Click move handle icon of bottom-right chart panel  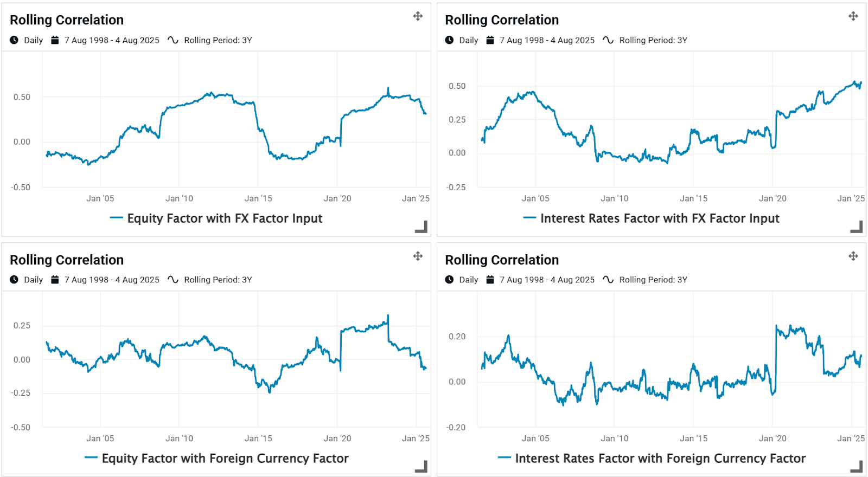853,256
